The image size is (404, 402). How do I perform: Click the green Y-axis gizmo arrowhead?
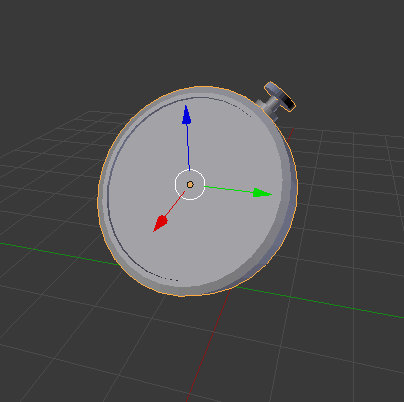[x=262, y=193]
